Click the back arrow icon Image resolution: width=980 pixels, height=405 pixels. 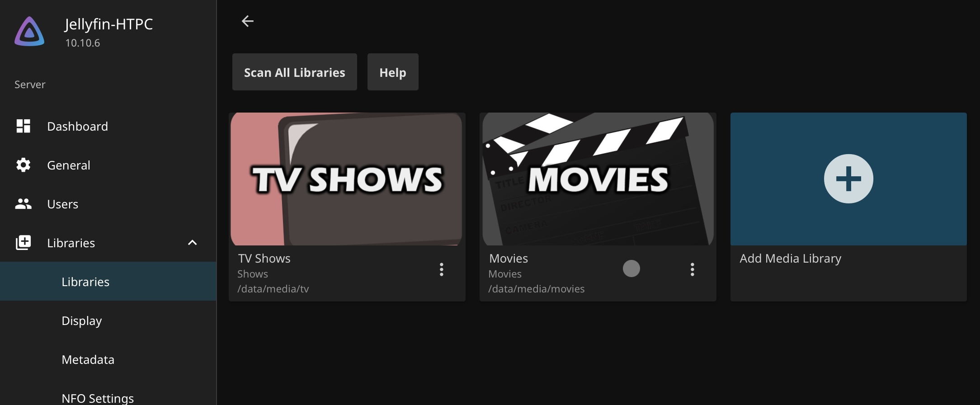click(247, 21)
